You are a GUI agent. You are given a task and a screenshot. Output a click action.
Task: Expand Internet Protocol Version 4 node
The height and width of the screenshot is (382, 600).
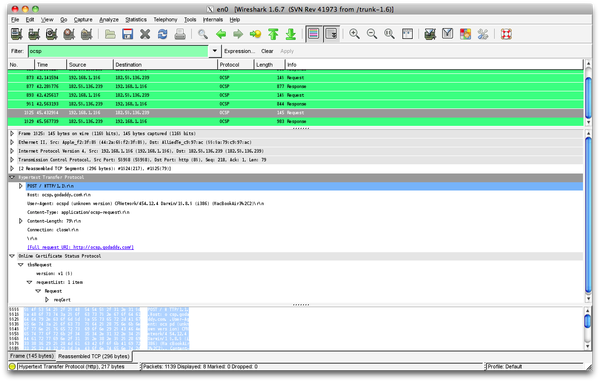point(12,151)
